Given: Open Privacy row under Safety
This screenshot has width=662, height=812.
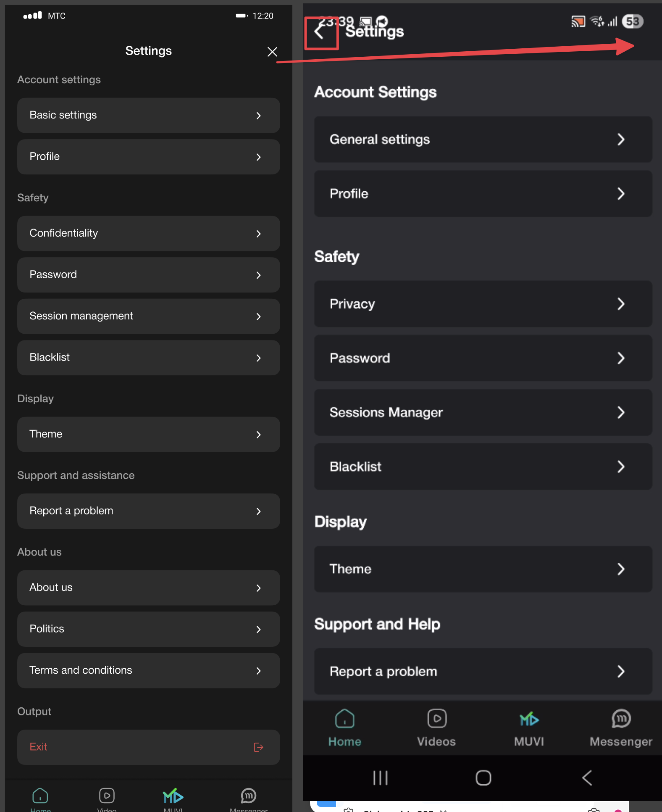Looking at the screenshot, I should 483,304.
